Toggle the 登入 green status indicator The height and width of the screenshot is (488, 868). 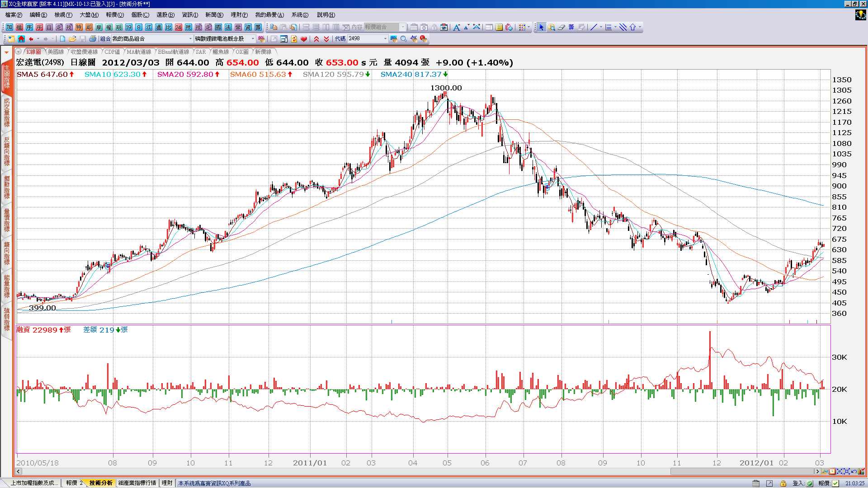point(810,483)
